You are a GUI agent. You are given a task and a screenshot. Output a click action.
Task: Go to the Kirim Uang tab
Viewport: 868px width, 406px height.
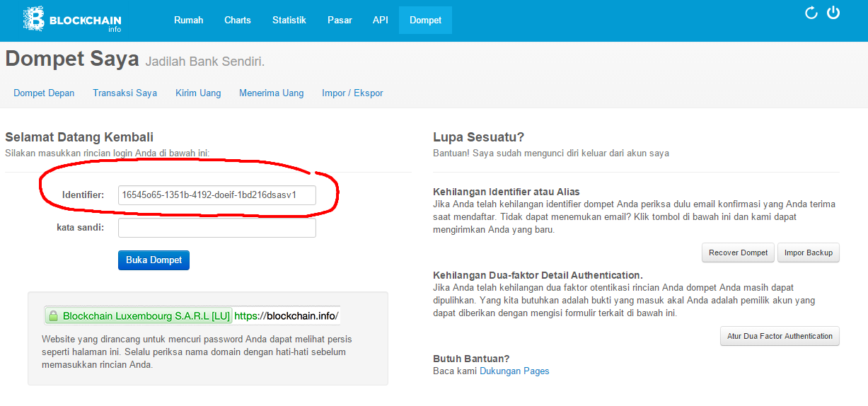coord(198,93)
